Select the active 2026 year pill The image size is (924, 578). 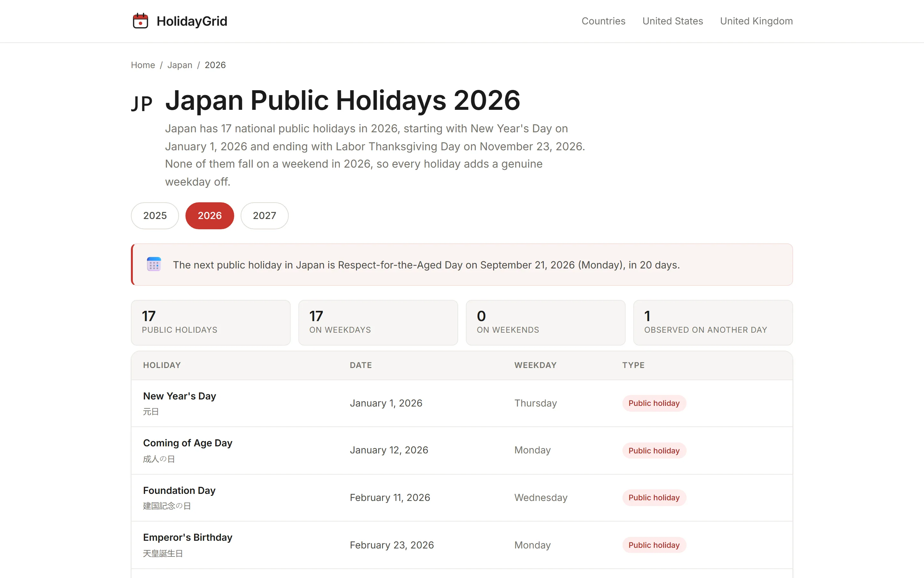click(210, 215)
